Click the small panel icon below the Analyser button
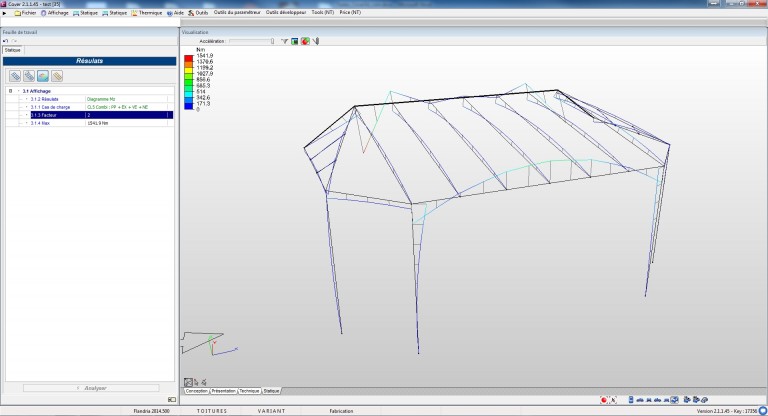Image resolution: width=768 pixels, height=416 pixels. point(171,400)
